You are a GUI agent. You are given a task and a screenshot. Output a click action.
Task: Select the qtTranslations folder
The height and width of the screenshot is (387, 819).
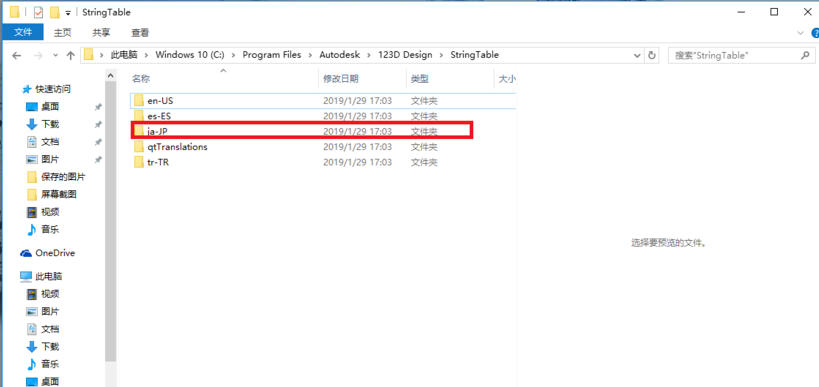click(322, 147)
